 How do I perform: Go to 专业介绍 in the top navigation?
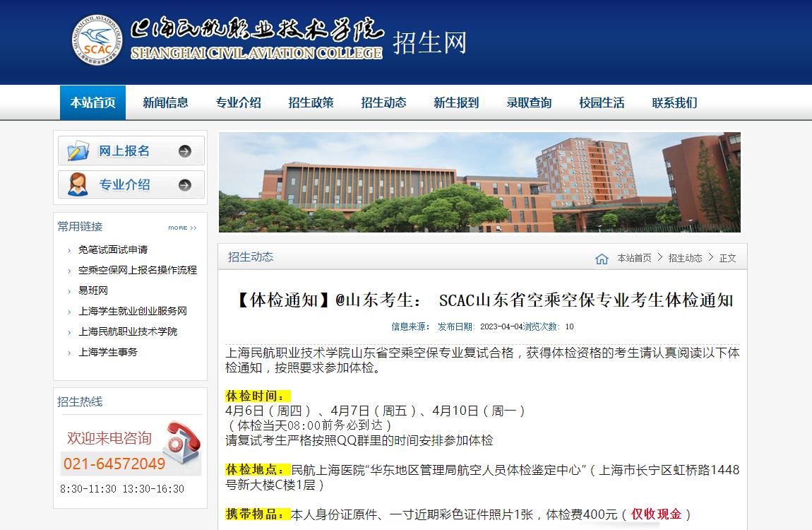(x=238, y=102)
